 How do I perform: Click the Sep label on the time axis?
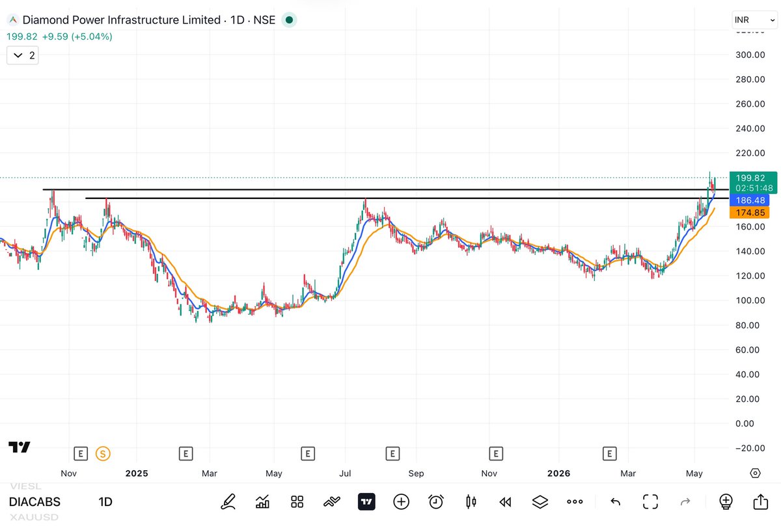[416, 473]
